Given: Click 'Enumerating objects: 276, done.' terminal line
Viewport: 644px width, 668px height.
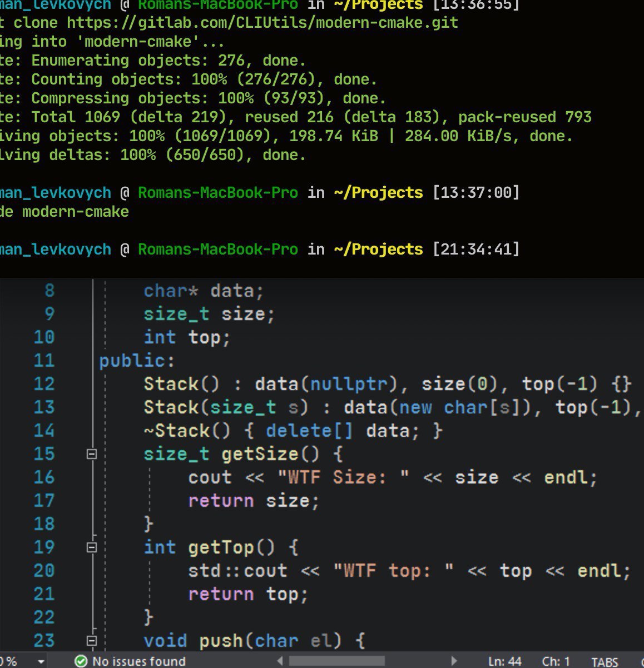Looking at the screenshot, I should (169, 61).
